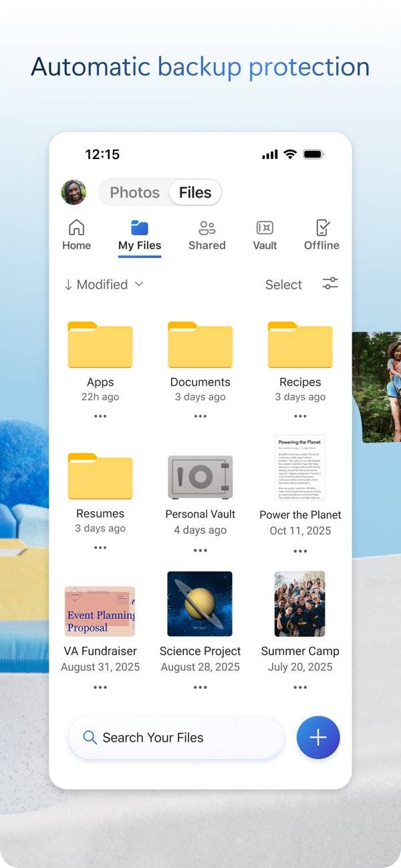
Task: Open the Offline files icon
Action: tap(322, 229)
